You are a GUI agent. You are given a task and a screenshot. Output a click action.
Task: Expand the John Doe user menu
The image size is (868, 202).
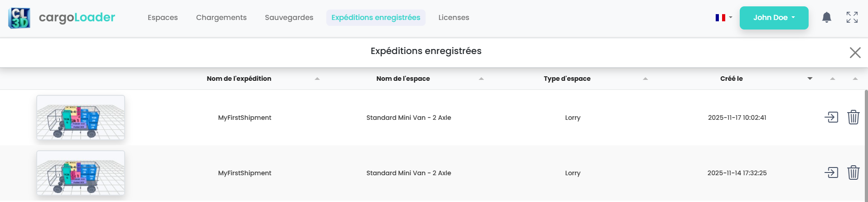(x=774, y=18)
